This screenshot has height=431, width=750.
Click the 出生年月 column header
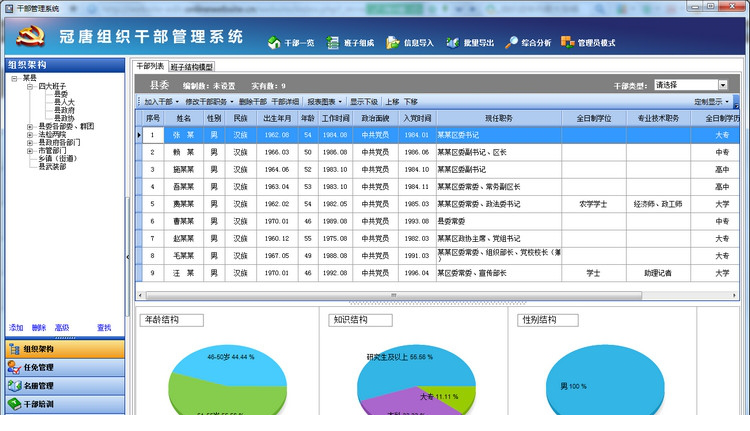277,118
